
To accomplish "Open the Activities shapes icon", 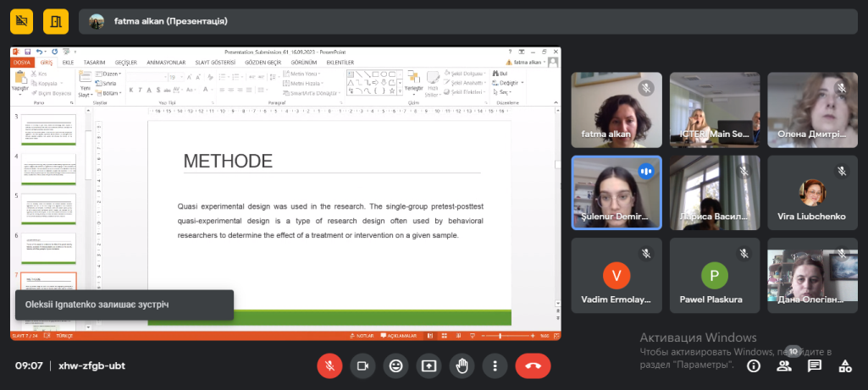I will point(845,365).
